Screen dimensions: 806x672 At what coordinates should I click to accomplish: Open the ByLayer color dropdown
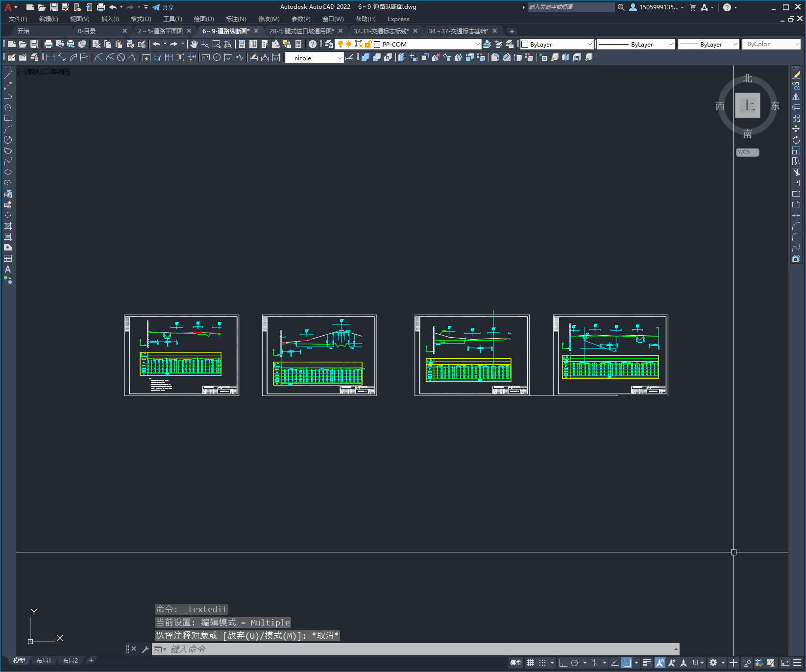tap(557, 44)
